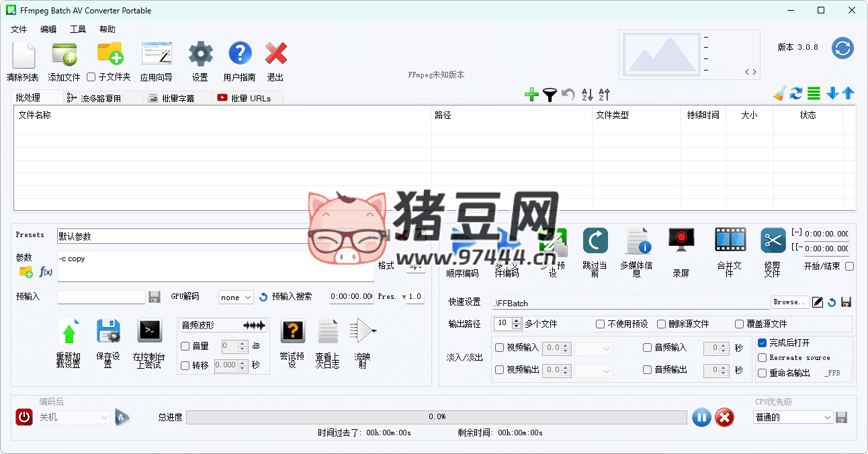Image resolution: width=868 pixels, height=454 pixels.
Task: Click the blue update check icon near version
Action: pyautogui.click(x=842, y=48)
